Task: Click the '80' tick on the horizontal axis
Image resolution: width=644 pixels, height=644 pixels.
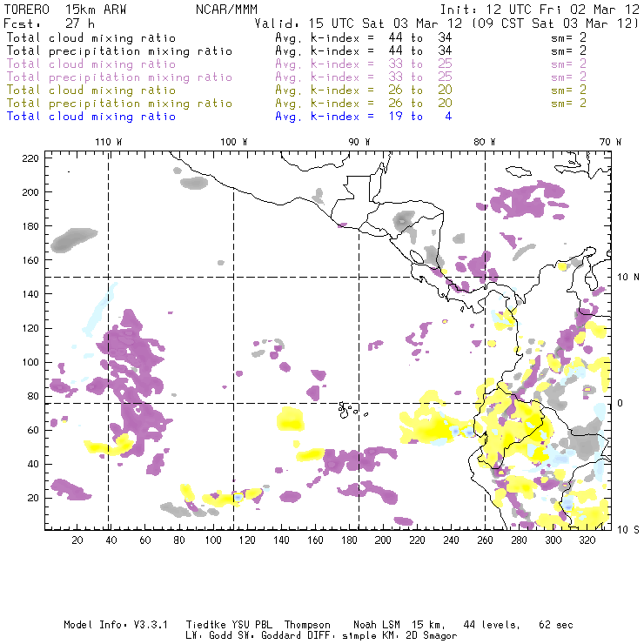Action: coord(179,540)
